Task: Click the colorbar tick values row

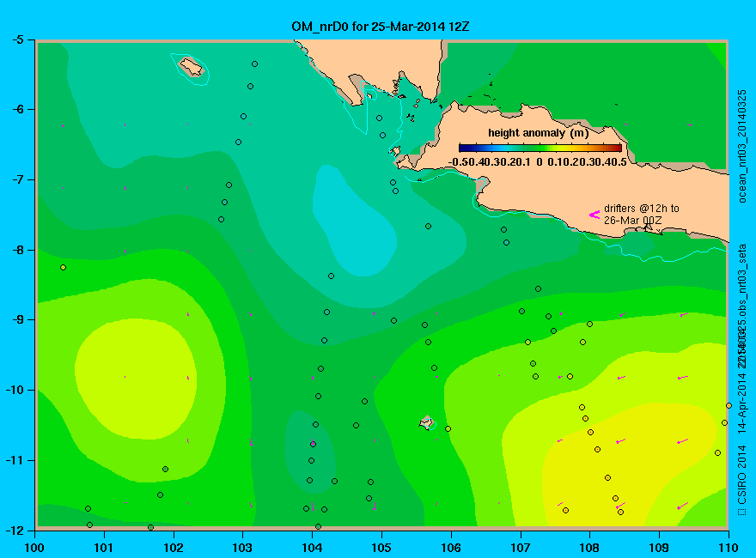Action: coord(538,162)
